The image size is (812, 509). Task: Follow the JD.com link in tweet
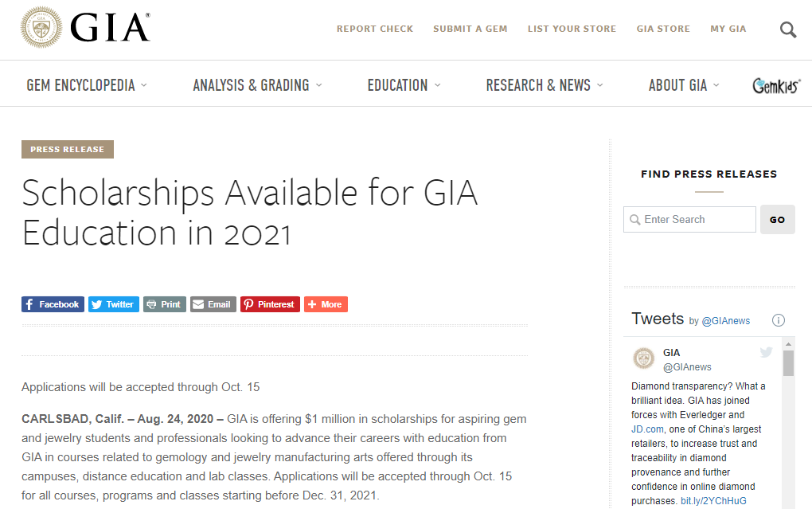647,429
